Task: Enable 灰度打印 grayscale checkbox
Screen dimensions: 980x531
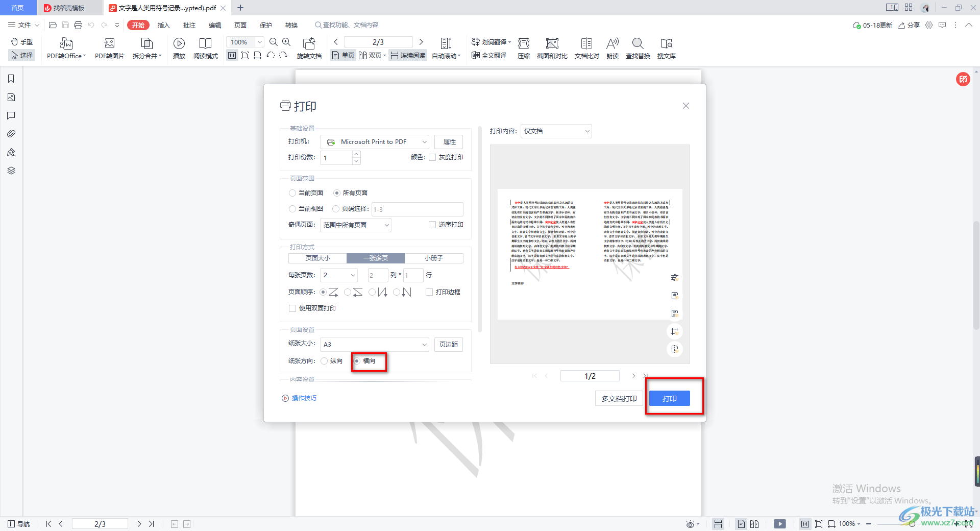Action: (432, 157)
